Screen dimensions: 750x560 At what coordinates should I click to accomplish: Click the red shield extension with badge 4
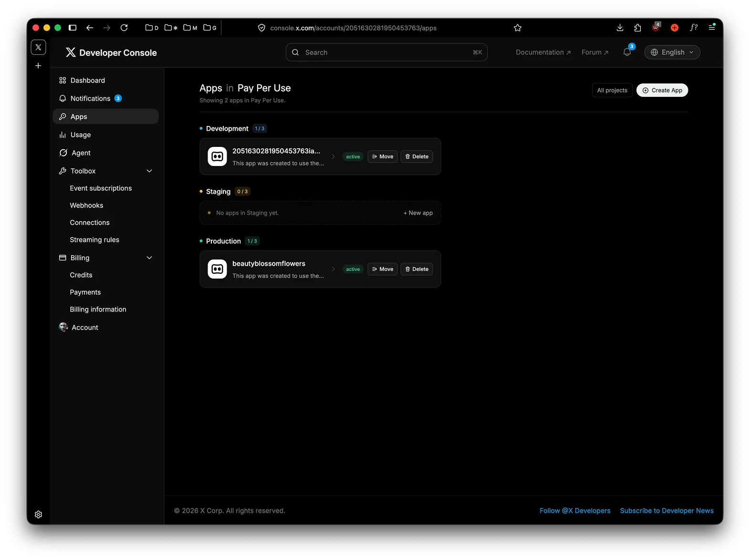(656, 27)
